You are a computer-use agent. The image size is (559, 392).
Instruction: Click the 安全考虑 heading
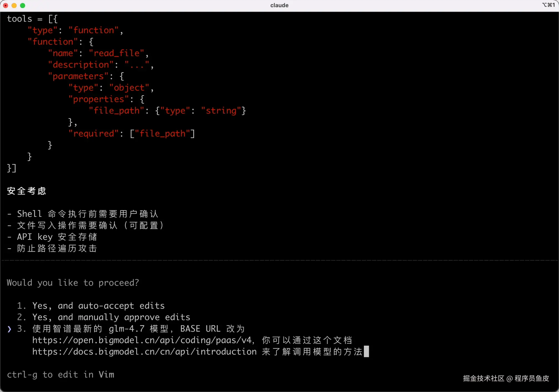point(26,191)
